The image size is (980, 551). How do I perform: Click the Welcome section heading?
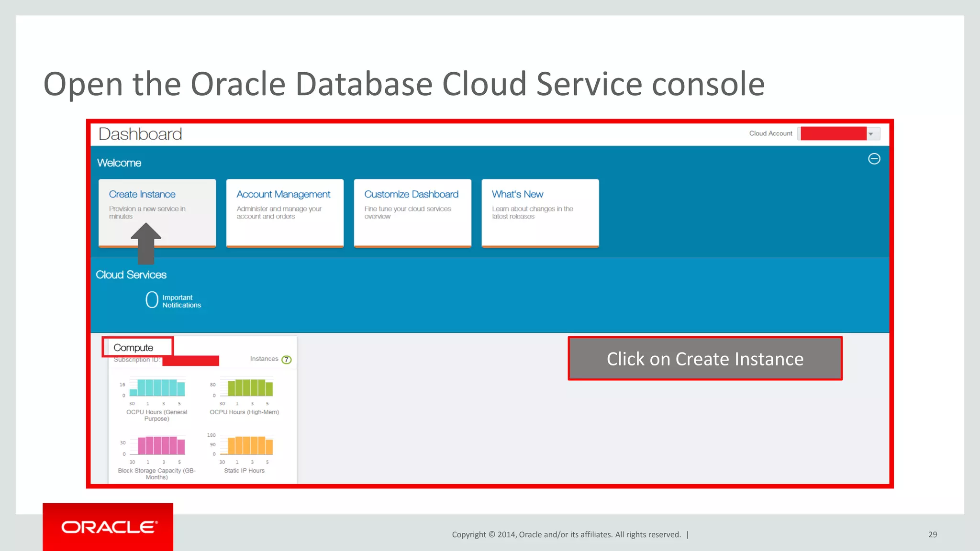(x=119, y=163)
